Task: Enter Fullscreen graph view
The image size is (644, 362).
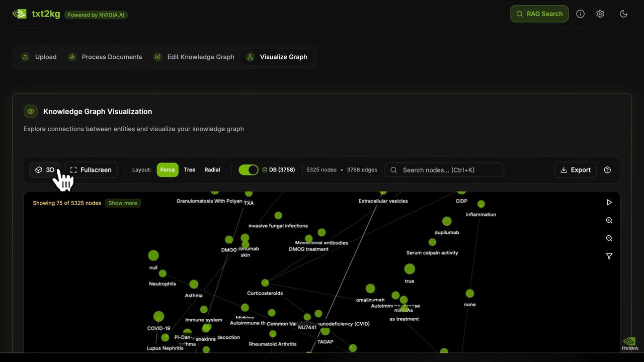Action: click(91, 170)
